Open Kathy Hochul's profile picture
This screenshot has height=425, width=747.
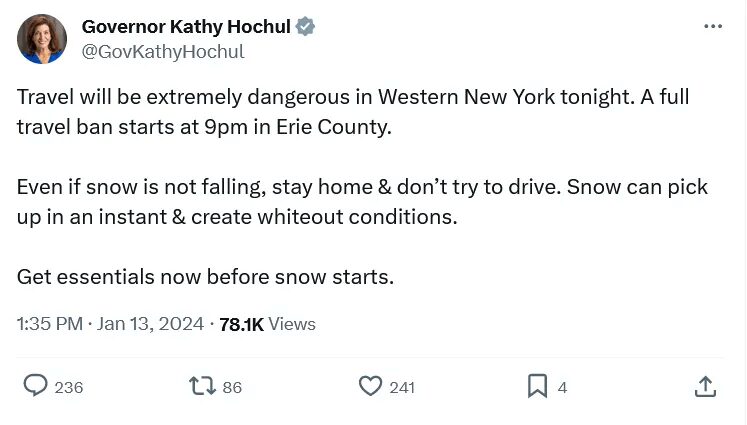[x=42, y=39]
